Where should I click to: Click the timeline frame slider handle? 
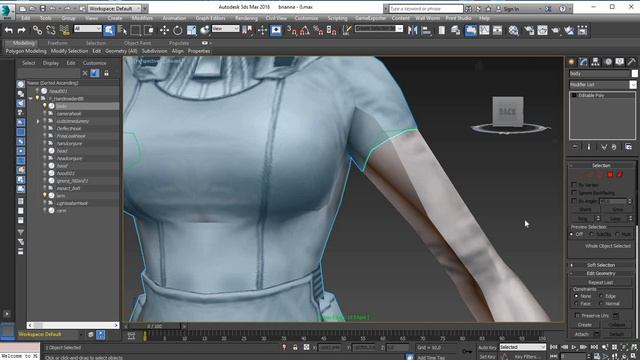coord(155,327)
